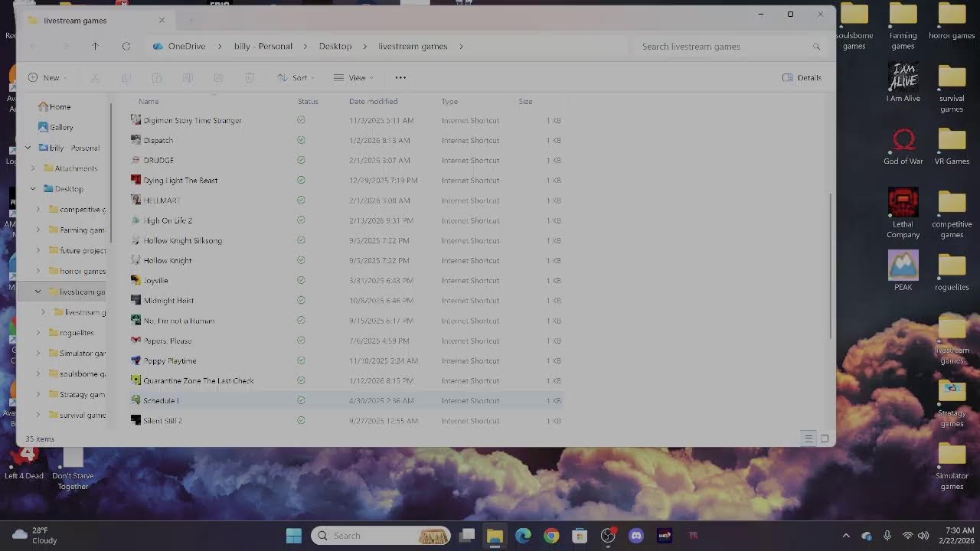980x551 pixels.
Task: Sort files by the Name column header
Action: click(x=149, y=101)
